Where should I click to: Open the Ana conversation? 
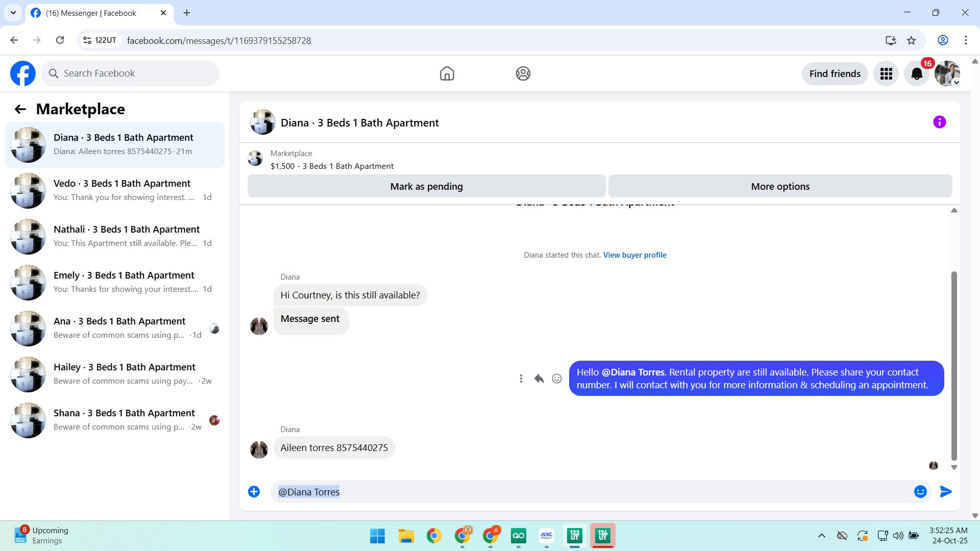(115, 329)
